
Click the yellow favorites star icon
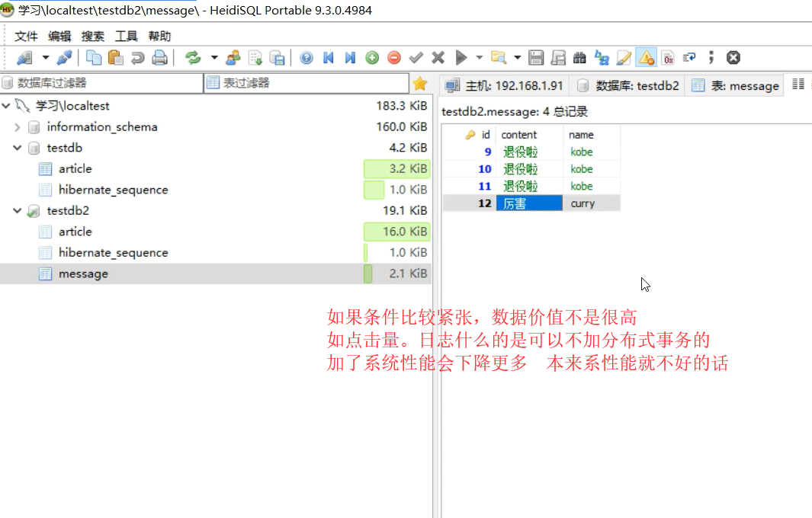pos(420,83)
